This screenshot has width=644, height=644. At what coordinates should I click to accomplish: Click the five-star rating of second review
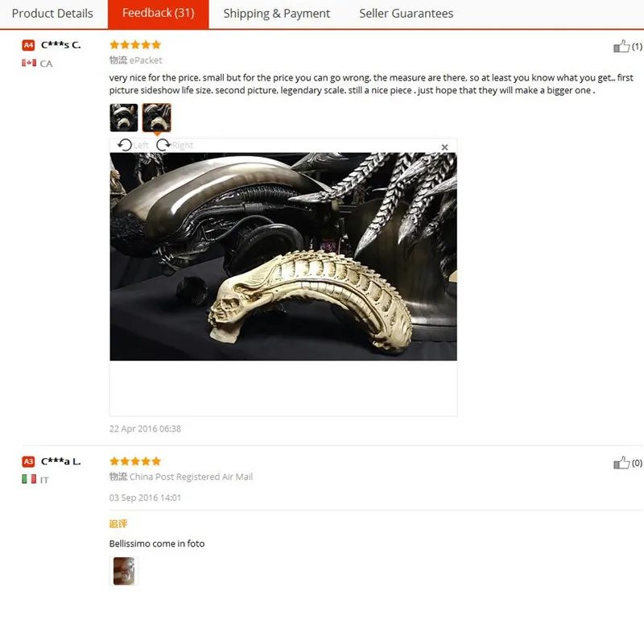tap(135, 461)
